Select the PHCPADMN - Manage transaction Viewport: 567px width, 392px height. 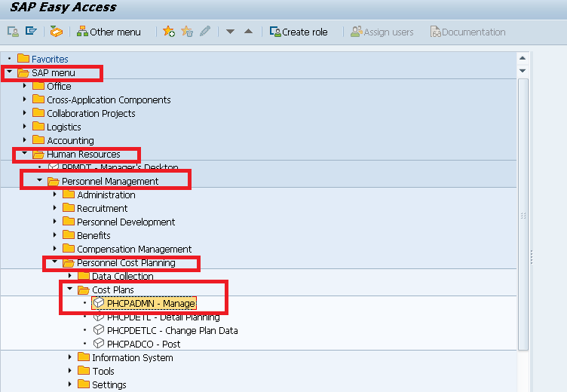(144, 303)
